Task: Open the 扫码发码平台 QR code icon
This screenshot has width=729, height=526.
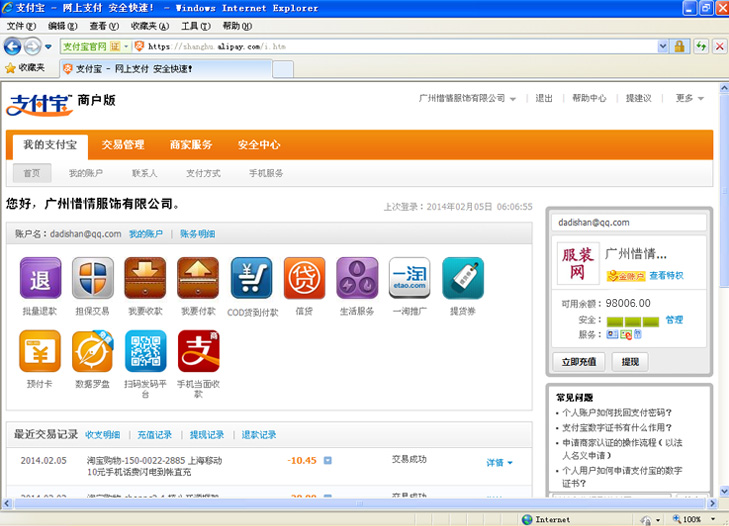Action: 146,351
